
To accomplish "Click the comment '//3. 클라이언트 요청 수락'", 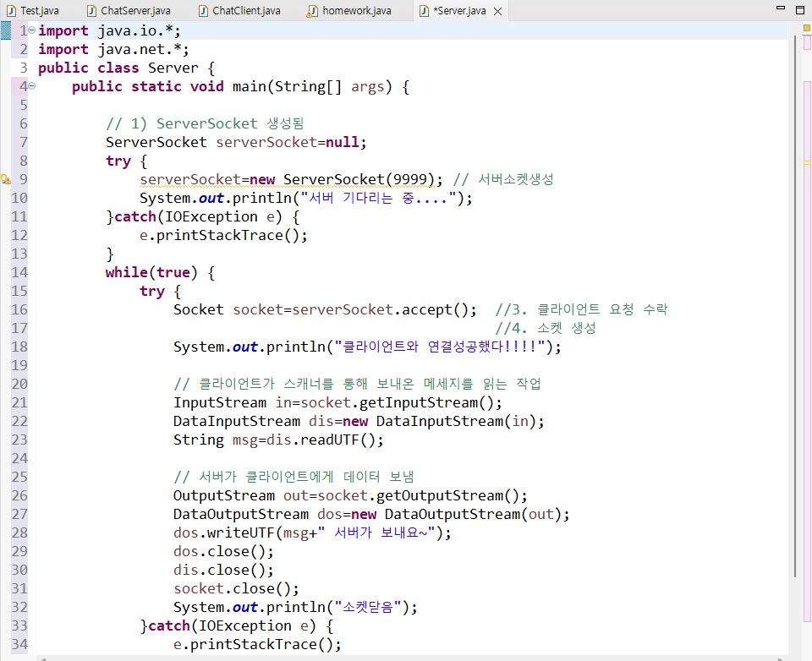I will click(582, 309).
